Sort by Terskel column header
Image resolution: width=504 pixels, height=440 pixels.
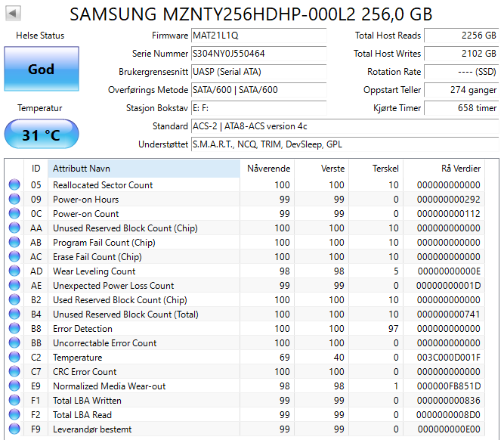376,169
